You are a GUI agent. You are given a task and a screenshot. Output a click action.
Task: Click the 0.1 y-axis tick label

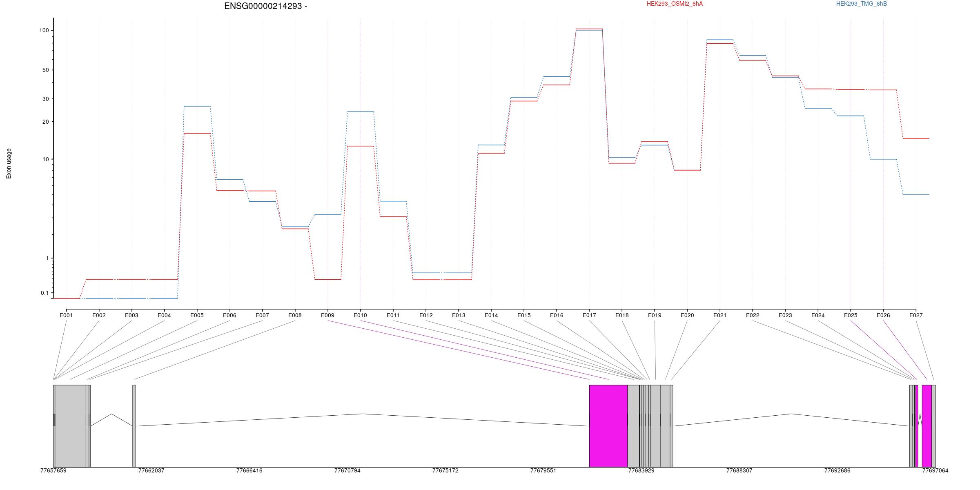pyautogui.click(x=45, y=293)
